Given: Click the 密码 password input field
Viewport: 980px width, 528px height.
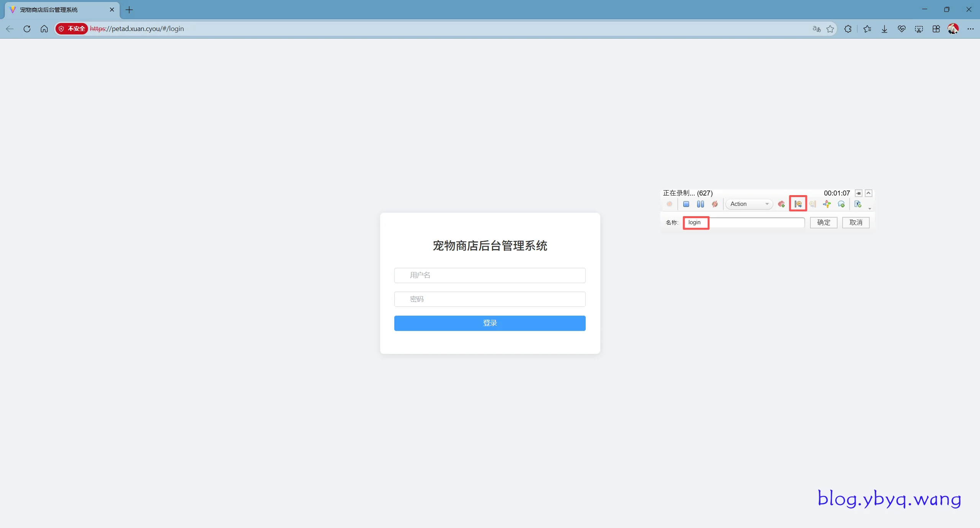Looking at the screenshot, I should tap(490, 299).
